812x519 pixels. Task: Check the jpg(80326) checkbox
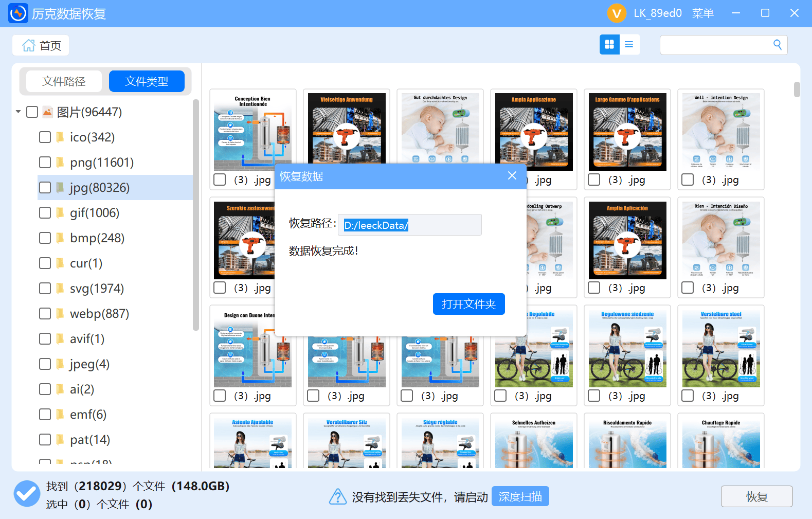pyautogui.click(x=45, y=188)
